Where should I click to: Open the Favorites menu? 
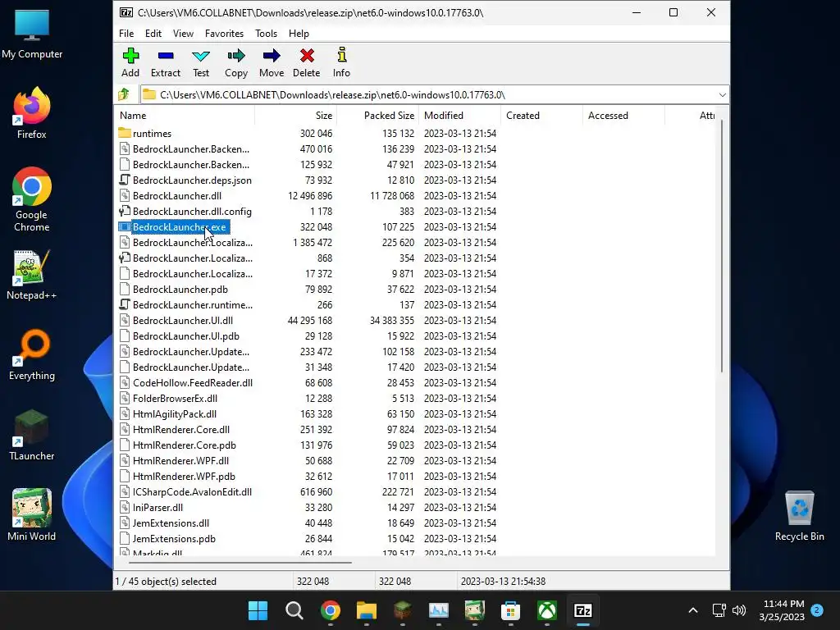(224, 33)
